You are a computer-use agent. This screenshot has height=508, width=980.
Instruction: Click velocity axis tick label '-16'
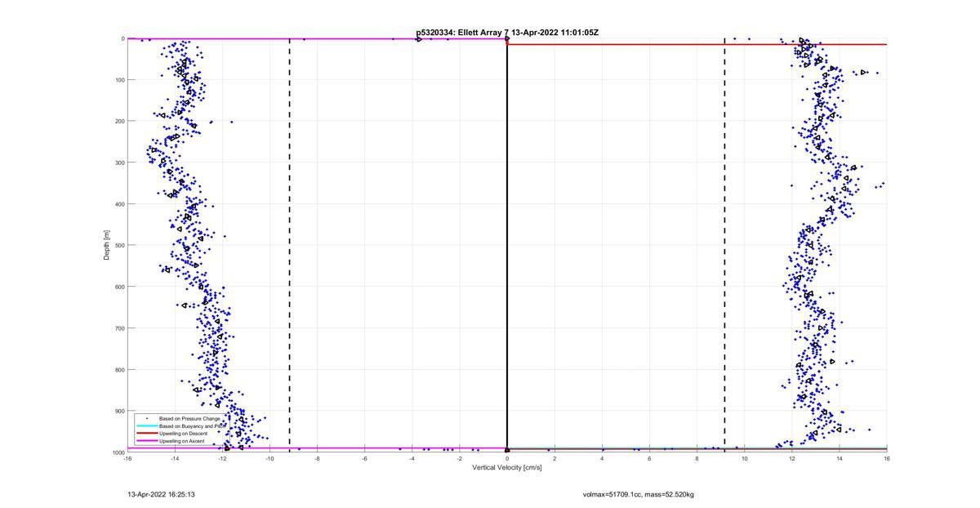coord(127,458)
